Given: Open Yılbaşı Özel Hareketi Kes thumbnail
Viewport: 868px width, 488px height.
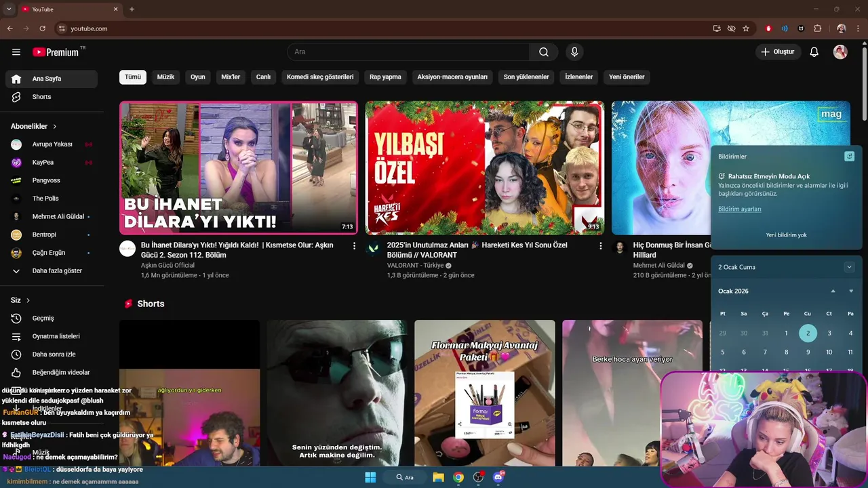Looking at the screenshot, I should tap(485, 168).
